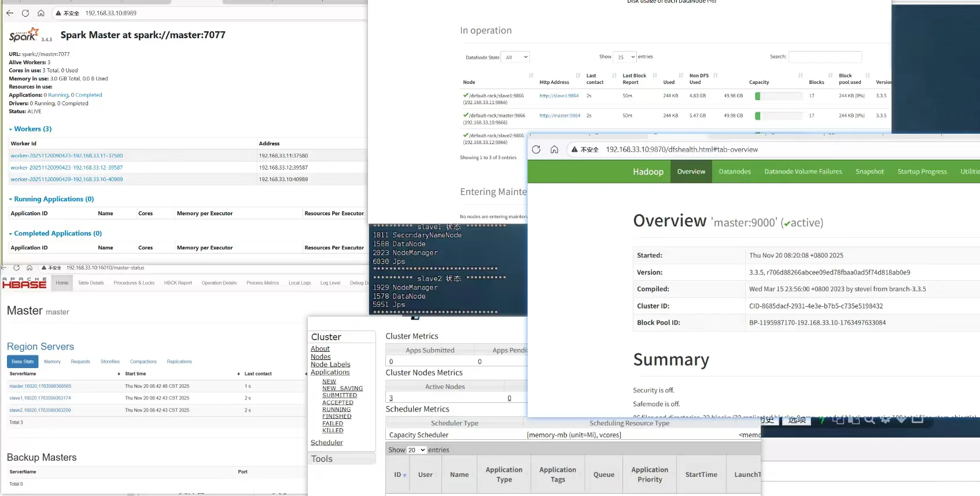Filter YARN applications by RUNNING state
The height and width of the screenshot is (496, 980).
[337, 410]
